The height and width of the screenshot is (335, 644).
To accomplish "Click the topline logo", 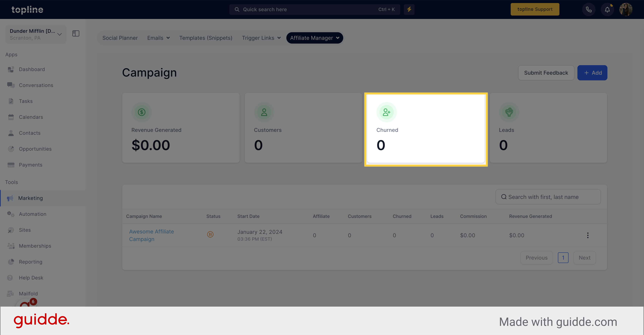I will (27, 9).
